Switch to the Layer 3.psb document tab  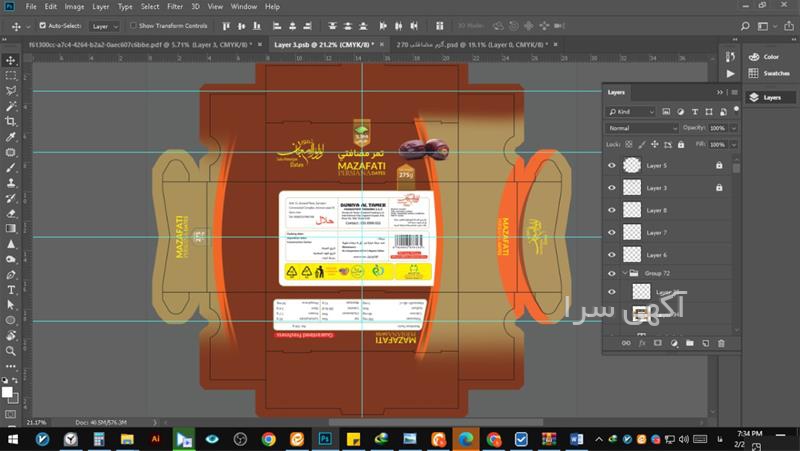click(x=320, y=45)
